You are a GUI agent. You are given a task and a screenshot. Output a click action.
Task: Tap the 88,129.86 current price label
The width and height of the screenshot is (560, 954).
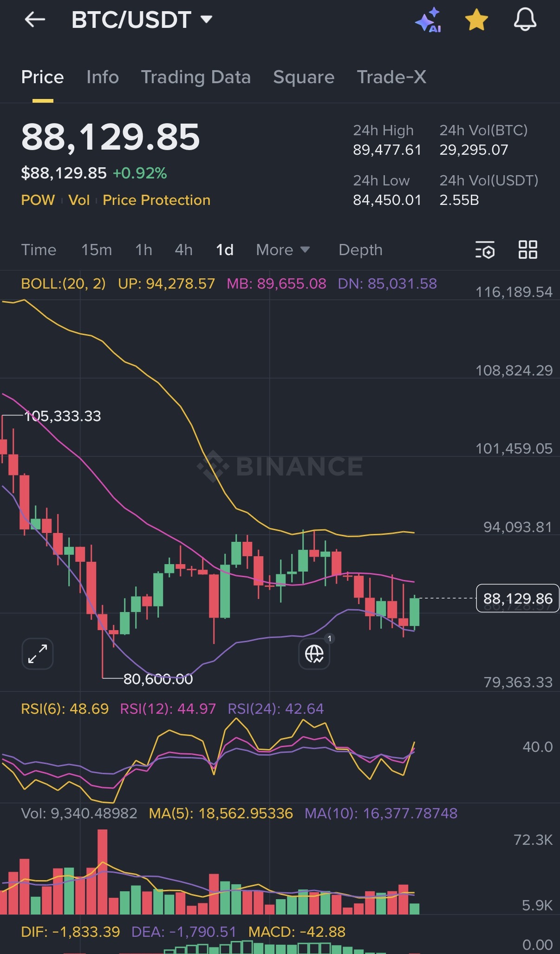tap(518, 599)
